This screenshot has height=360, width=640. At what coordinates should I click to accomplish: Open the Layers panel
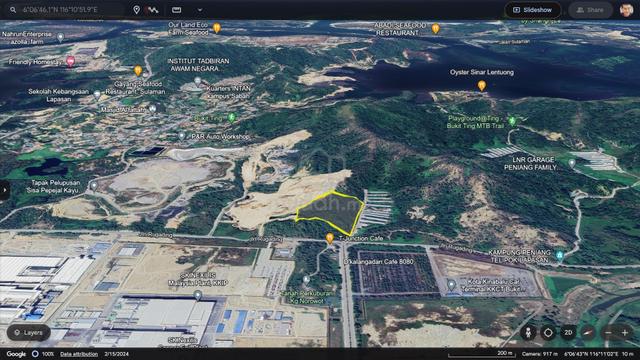pyautogui.click(x=29, y=333)
